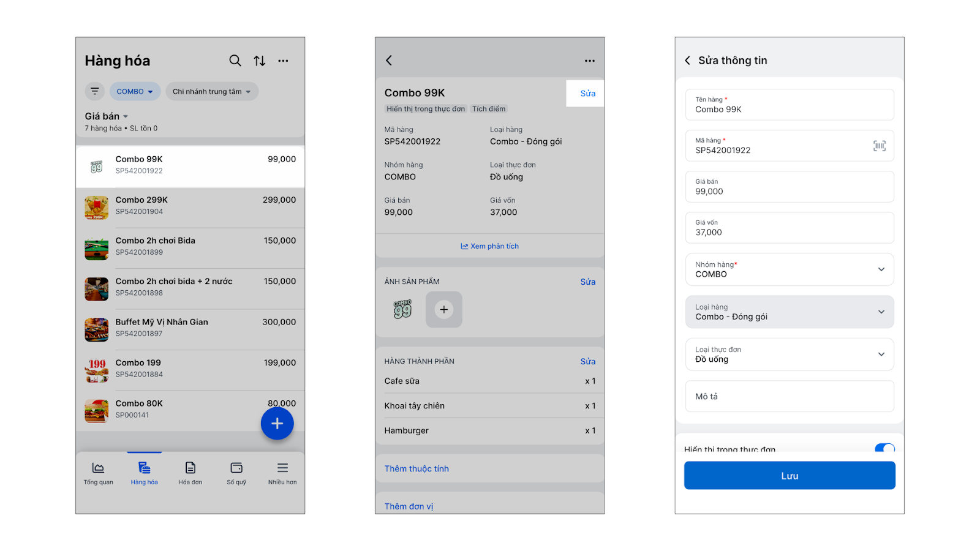Screen dimensions: 980x551
Task: Open the filter list icon beside COMBO
Action: (x=95, y=91)
